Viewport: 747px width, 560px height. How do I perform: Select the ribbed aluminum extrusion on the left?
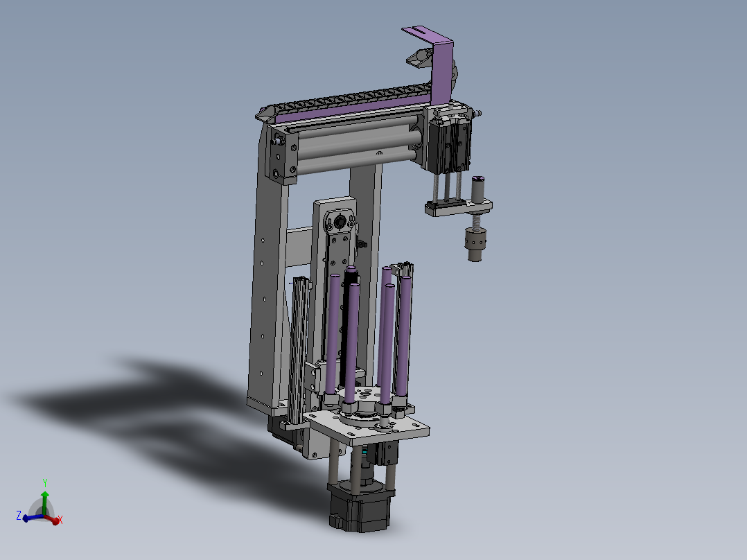299,350
